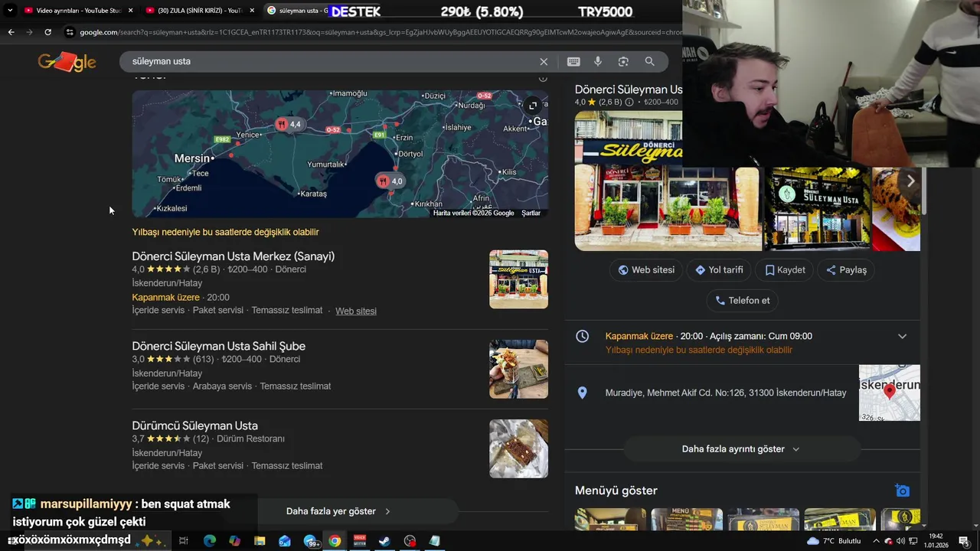Show hidden system tray icons

876,541
